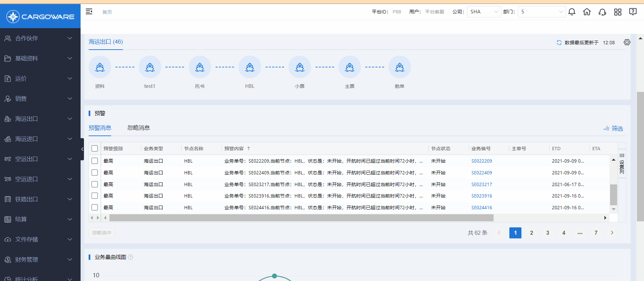Expand the 结算 sidebar menu
The image size is (644, 281).
click(40, 219)
